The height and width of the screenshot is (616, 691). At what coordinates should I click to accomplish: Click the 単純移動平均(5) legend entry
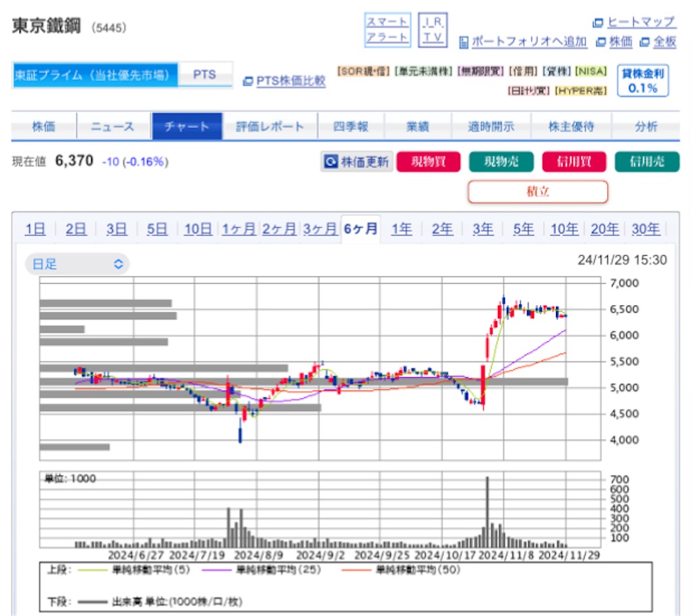134,569
